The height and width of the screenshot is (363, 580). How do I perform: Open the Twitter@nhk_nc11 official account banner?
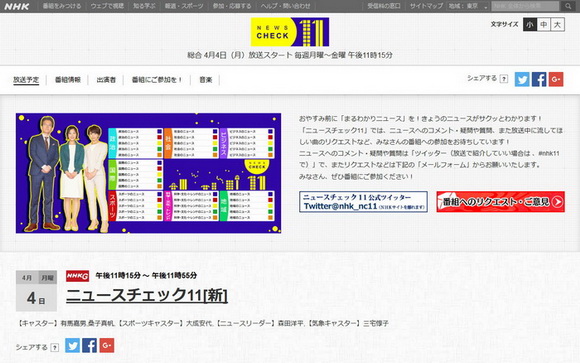coord(363,202)
